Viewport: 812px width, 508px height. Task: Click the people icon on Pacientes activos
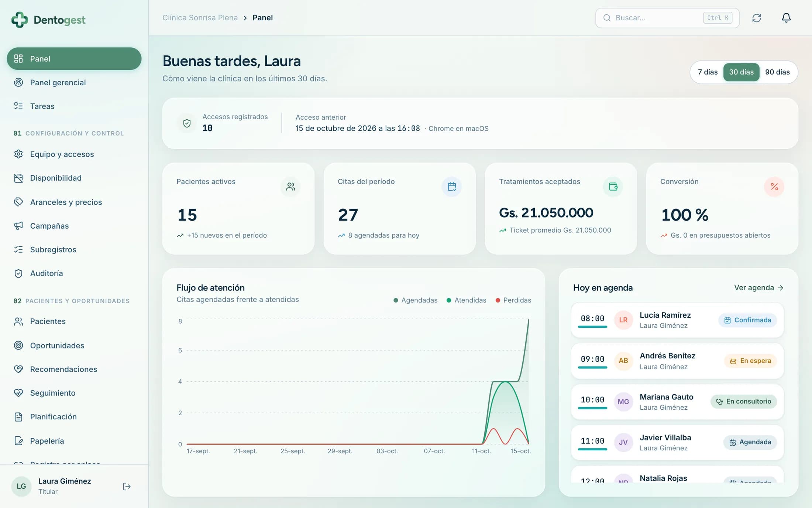(x=290, y=187)
